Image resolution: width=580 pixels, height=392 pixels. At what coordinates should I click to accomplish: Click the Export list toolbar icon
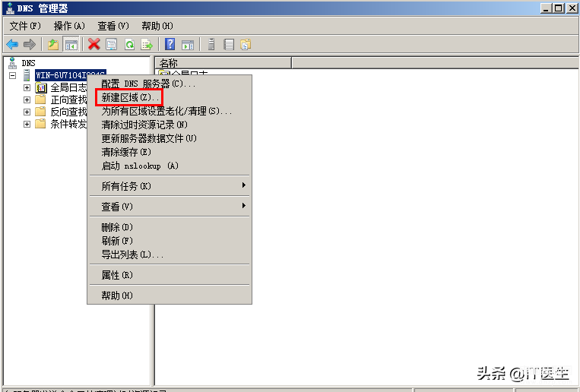[147, 45]
